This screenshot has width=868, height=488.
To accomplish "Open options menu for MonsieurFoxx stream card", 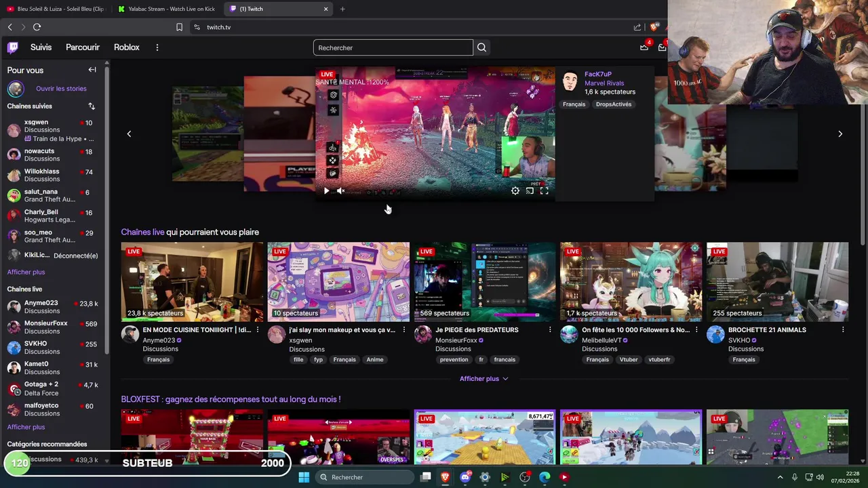I will pyautogui.click(x=550, y=330).
